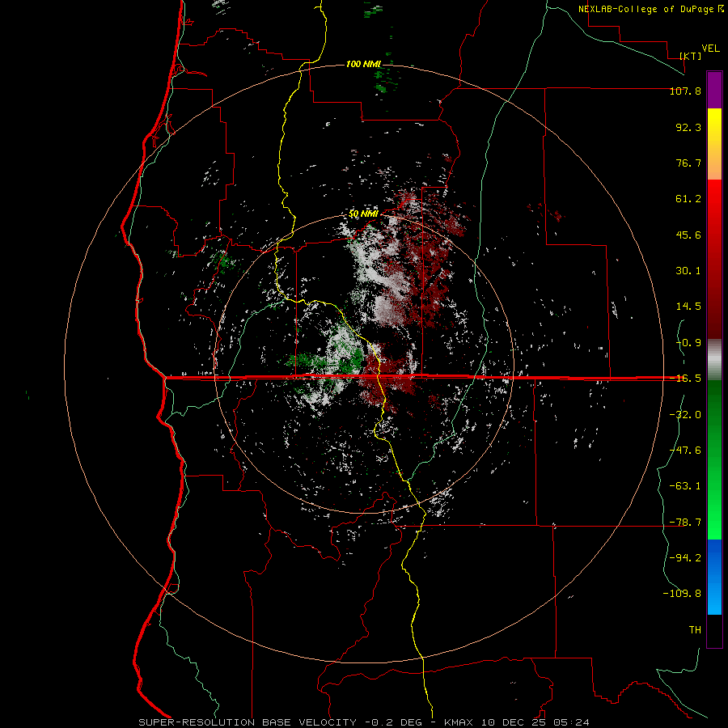The height and width of the screenshot is (728, 728).
Task: Pick the green segment of the velocity colorbar
Action: tap(714, 459)
